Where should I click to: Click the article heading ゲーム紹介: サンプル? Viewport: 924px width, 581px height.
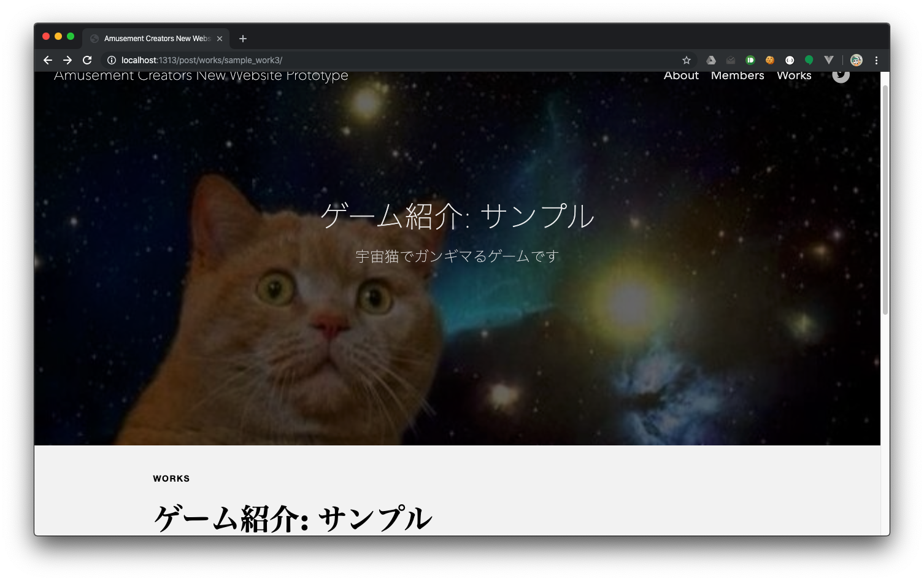point(293,519)
